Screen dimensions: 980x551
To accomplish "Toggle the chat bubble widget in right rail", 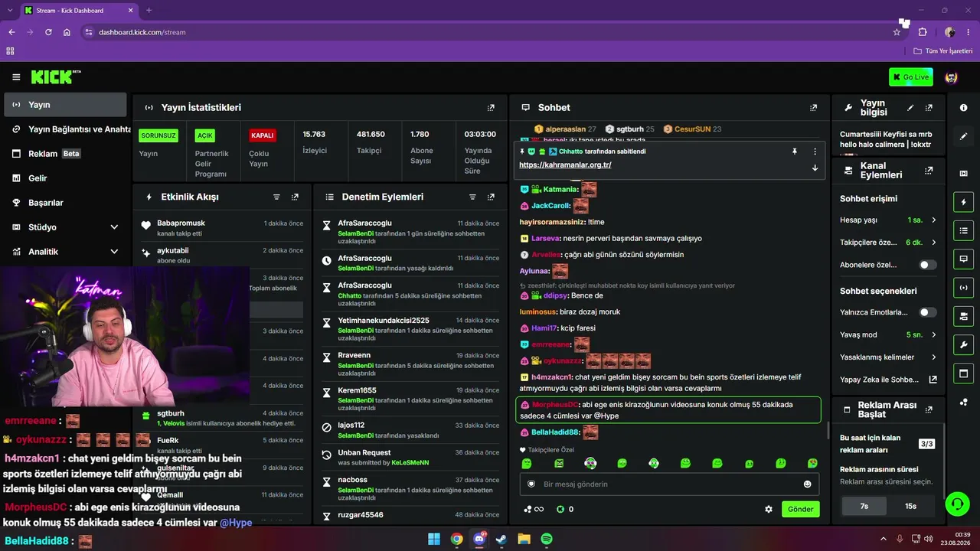I will (x=963, y=259).
